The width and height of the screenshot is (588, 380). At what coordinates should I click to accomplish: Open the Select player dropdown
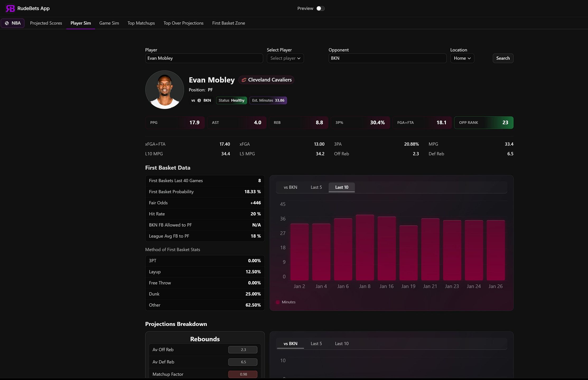(x=285, y=58)
